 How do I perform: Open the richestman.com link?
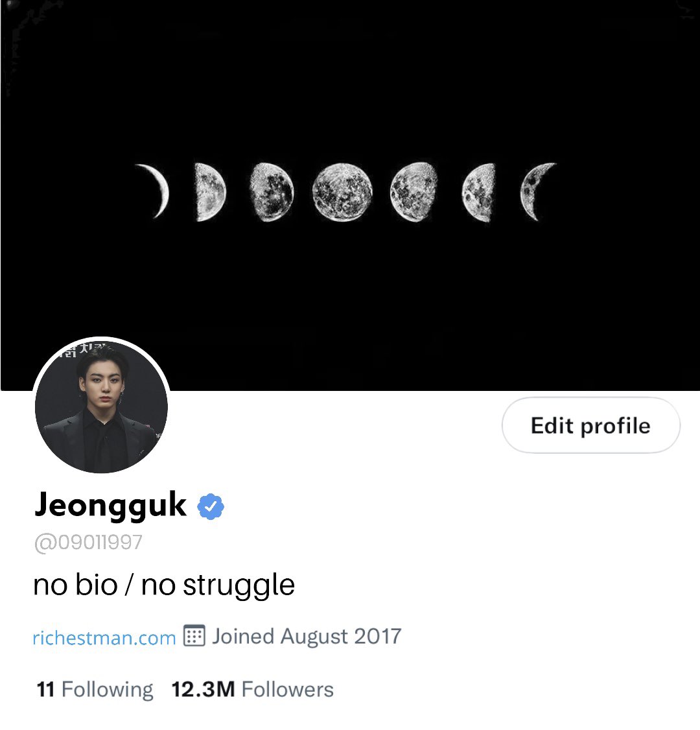pos(104,638)
